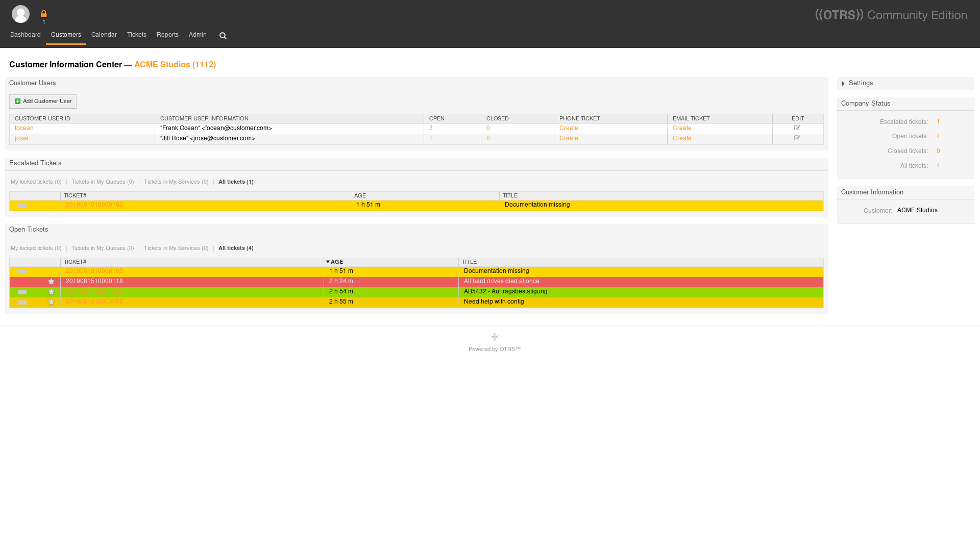Screen dimensions: 980x551
Task: Open ticket number in 'AB5432 - Auftragsbestätigung' row
Action: (93, 292)
